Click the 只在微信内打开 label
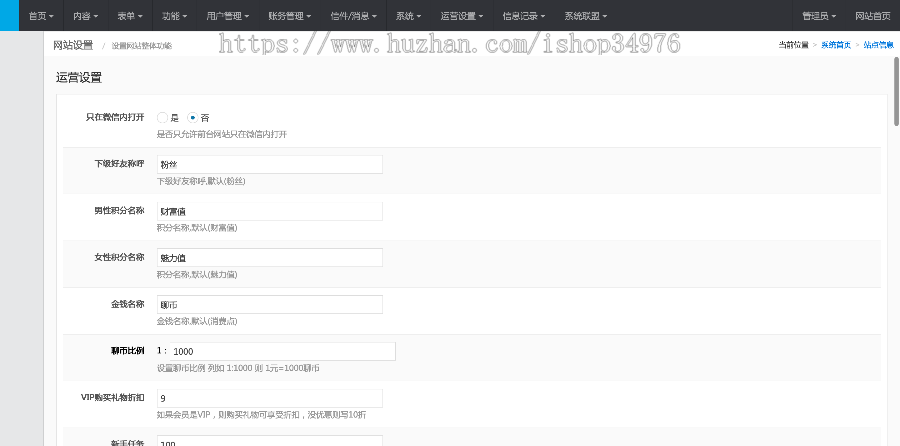Image resolution: width=900 pixels, height=446 pixels. [115, 117]
